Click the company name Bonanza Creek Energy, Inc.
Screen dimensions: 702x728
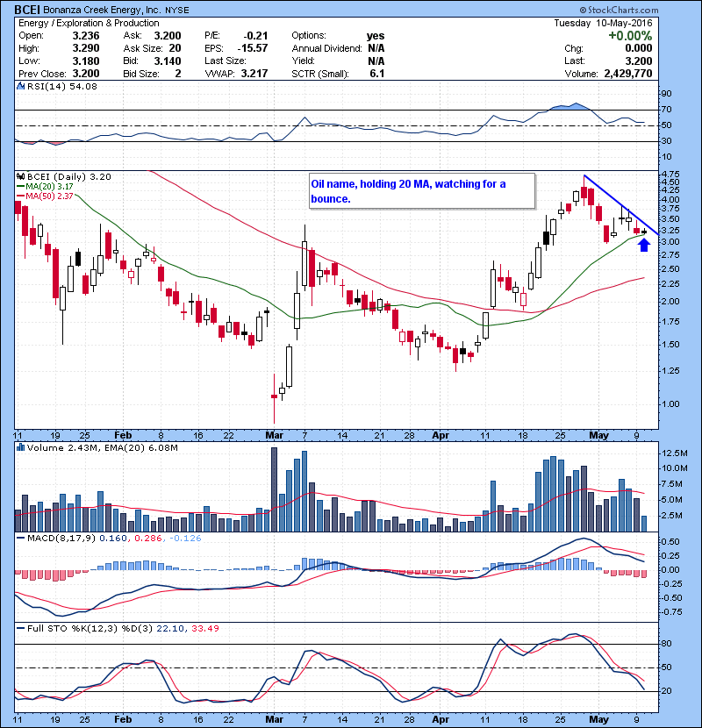(x=101, y=10)
